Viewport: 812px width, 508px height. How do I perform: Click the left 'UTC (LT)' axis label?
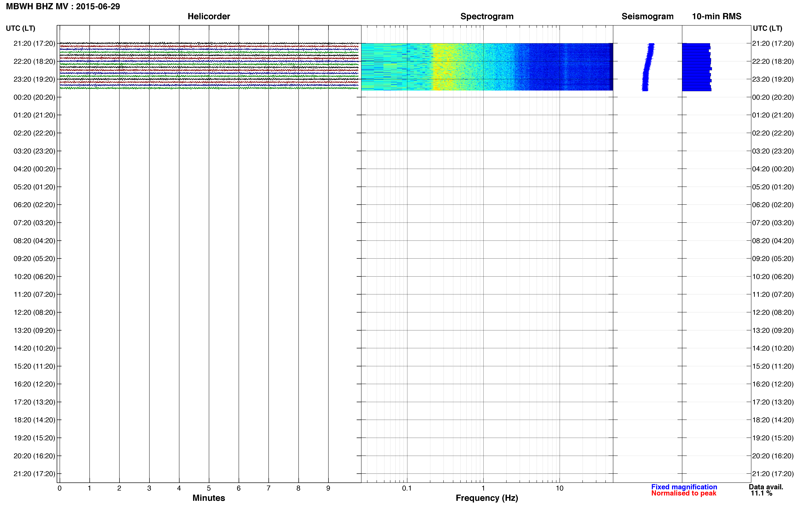click(21, 28)
